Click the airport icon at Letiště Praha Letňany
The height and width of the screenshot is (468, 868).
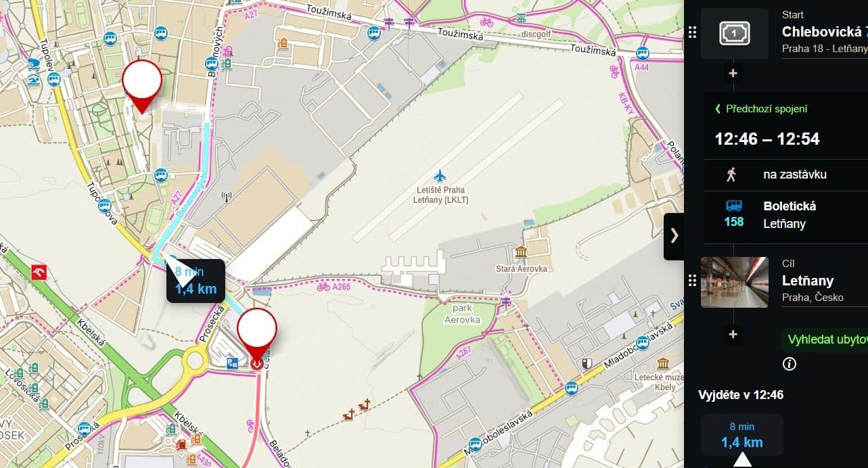coord(440,177)
